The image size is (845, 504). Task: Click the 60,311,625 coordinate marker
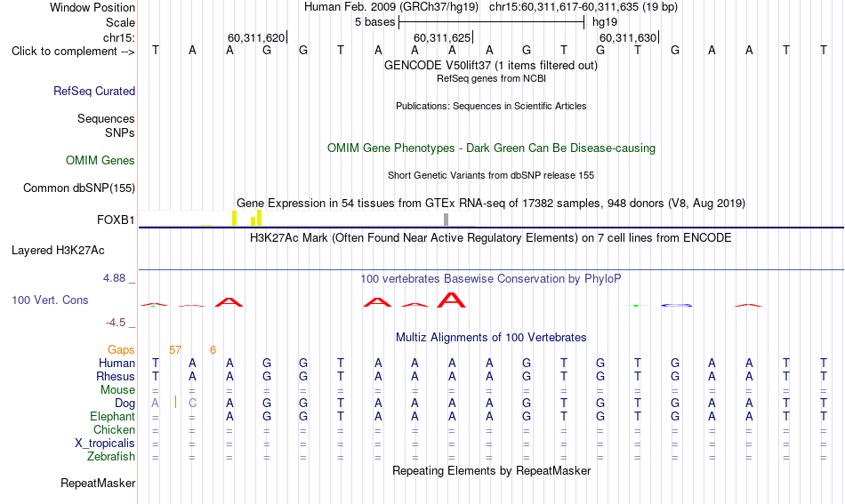pyautogui.click(x=442, y=37)
